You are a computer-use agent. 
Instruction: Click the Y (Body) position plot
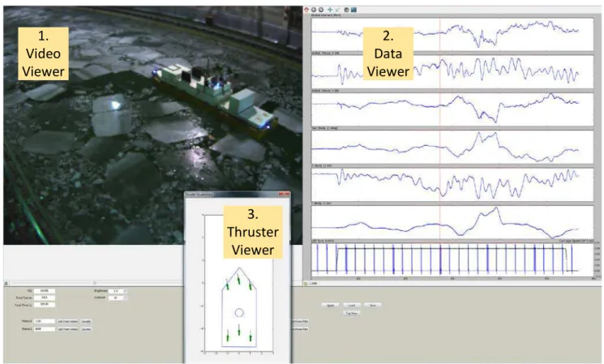[x=452, y=222]
